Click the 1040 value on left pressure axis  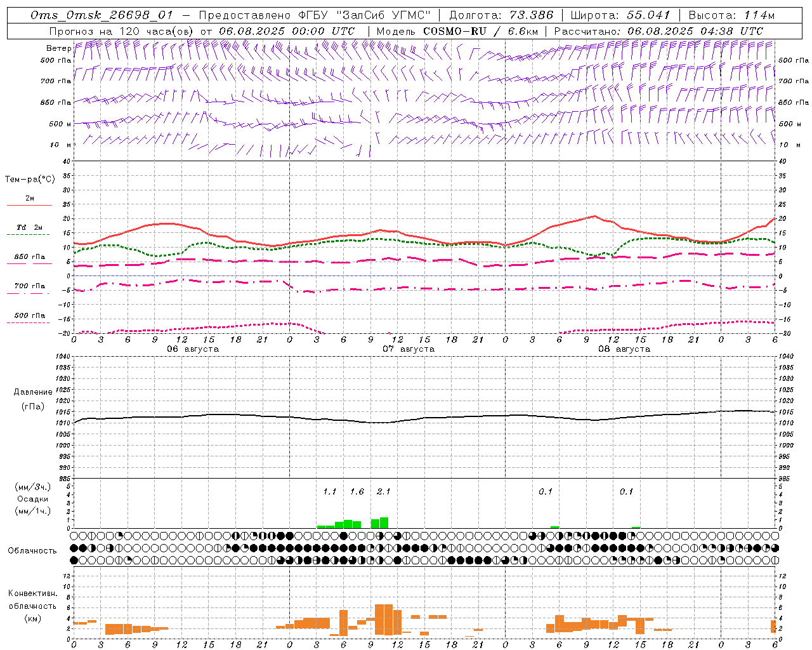(x=64, y=357)
